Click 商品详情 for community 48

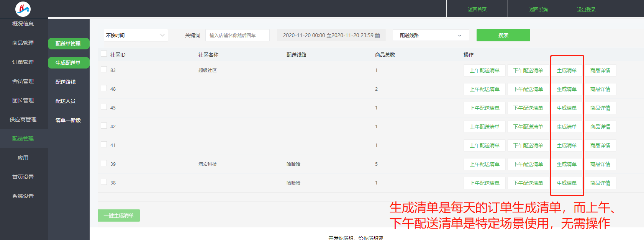[x=600, y=89]
